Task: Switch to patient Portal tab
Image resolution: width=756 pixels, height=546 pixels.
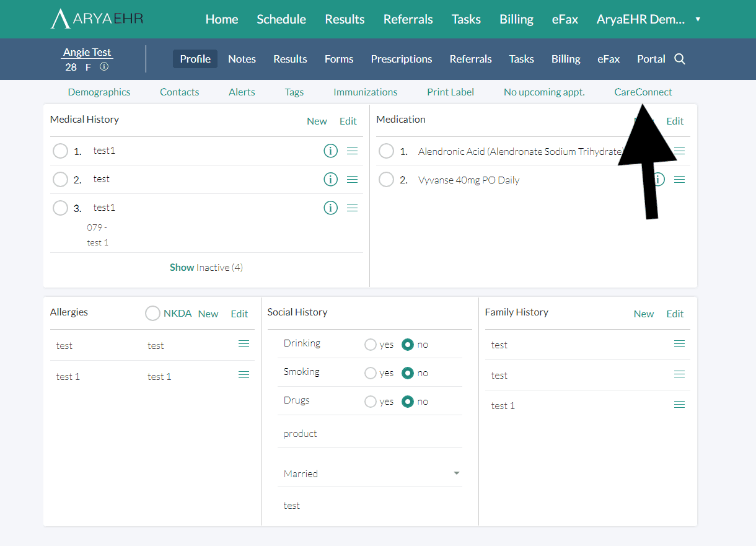Action: pos(651,59)
